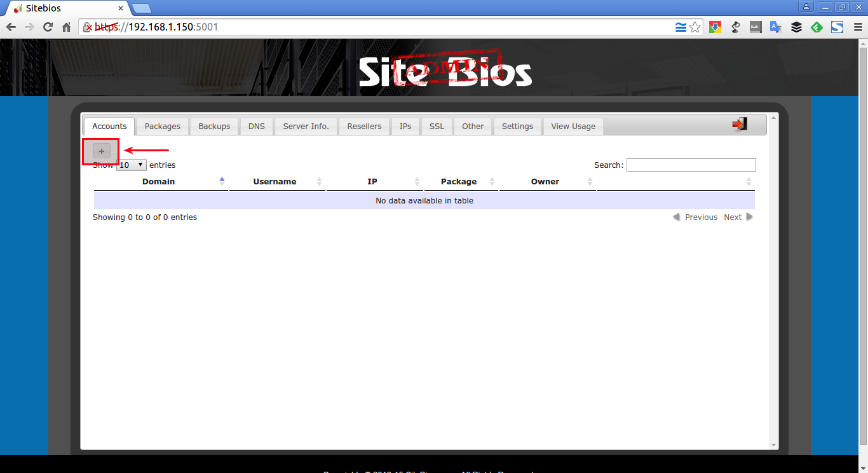The height and width of the screenshot is (473, 868).
Task: Open the green Feedly extension
Action: pyautogui.click(x=817, y=27)
